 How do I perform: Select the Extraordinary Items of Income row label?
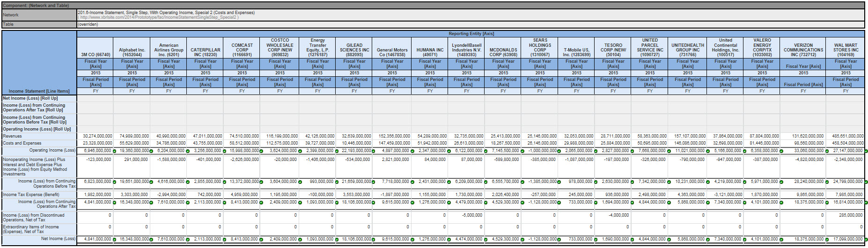(31, 229)
